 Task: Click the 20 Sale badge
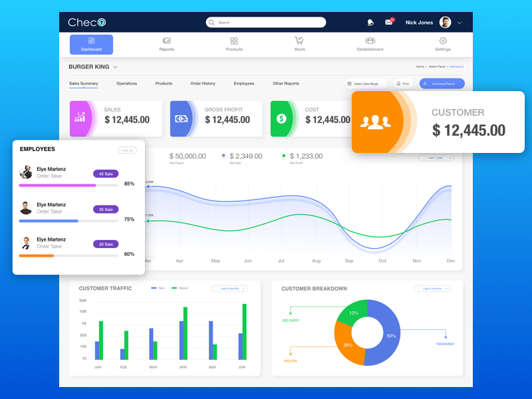(106, 244)
